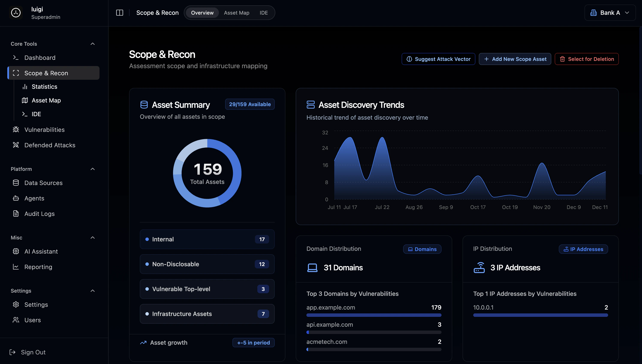The image size is (642, 364).
Task: Click the Add New Scope Asset button
Action: point(515,59)
